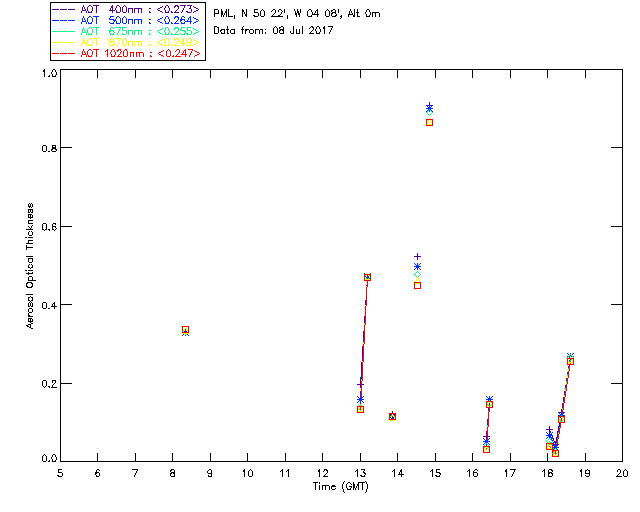
Task: Click the 0.8 y-axis tick label
Action: [49, 148]
